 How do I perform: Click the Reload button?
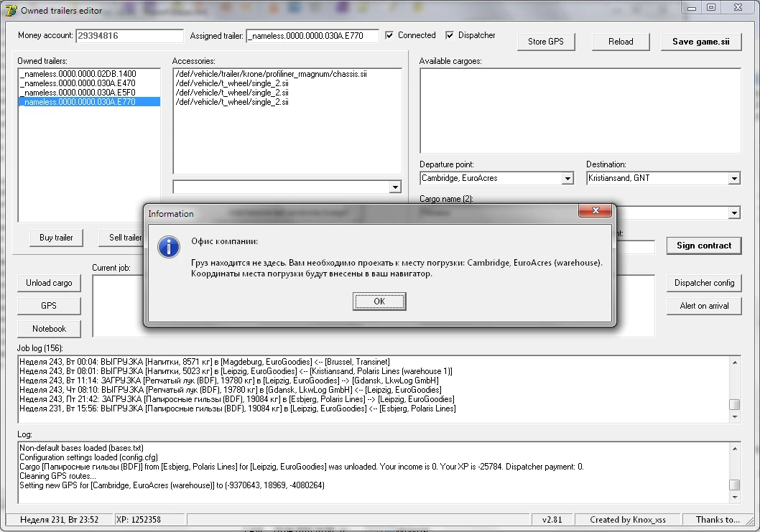click(621, 42)
